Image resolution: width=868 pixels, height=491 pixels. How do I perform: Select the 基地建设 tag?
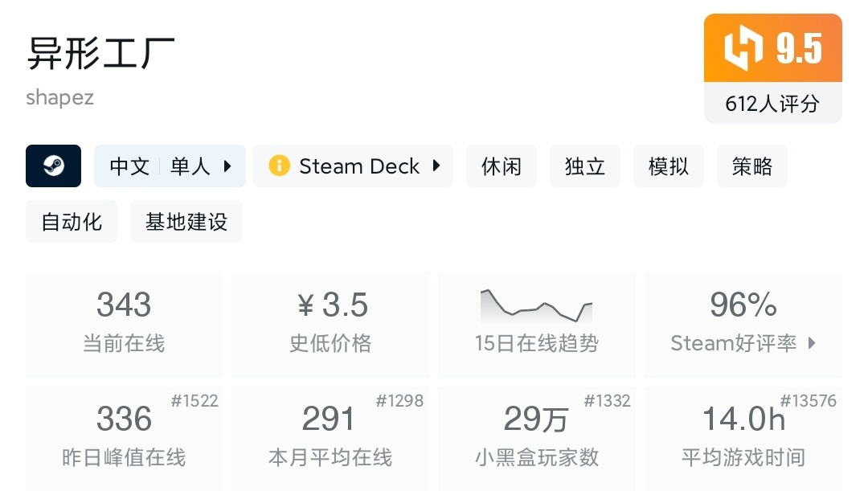pyautogui.click(x=186, y=222)
